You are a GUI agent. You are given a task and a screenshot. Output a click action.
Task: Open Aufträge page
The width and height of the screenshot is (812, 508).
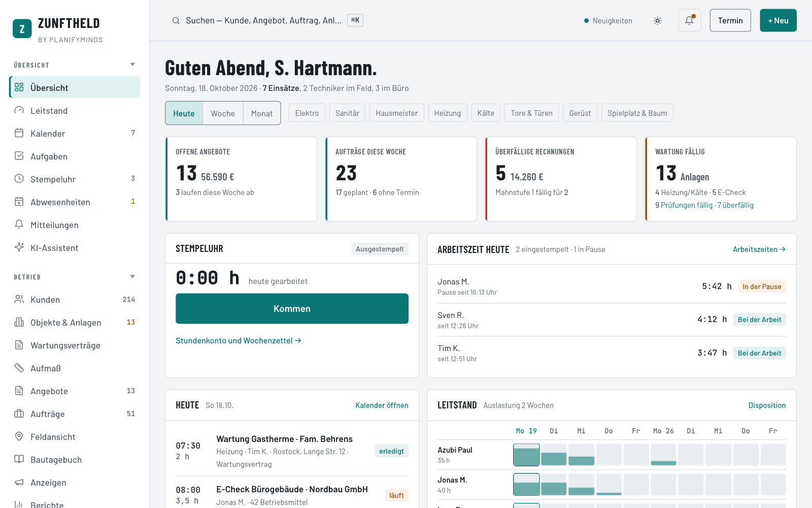point(75,414)
